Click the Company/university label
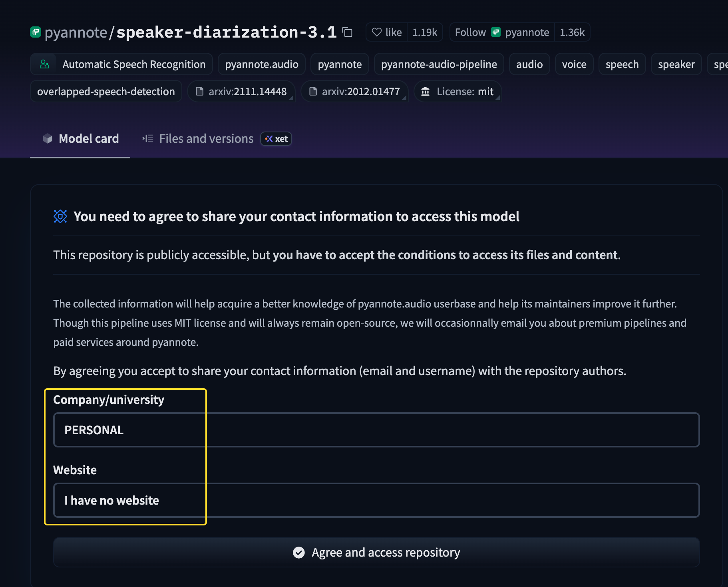728x587 pixels. 109,400
